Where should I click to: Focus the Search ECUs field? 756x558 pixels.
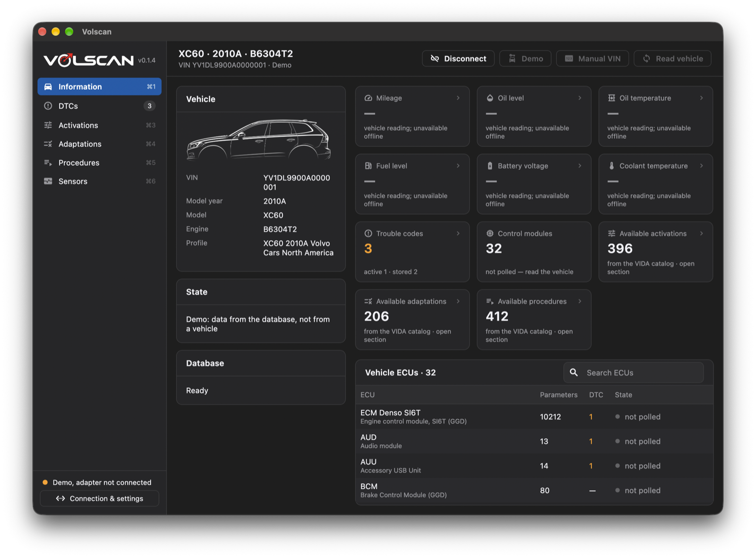click(x=634, y=372)
